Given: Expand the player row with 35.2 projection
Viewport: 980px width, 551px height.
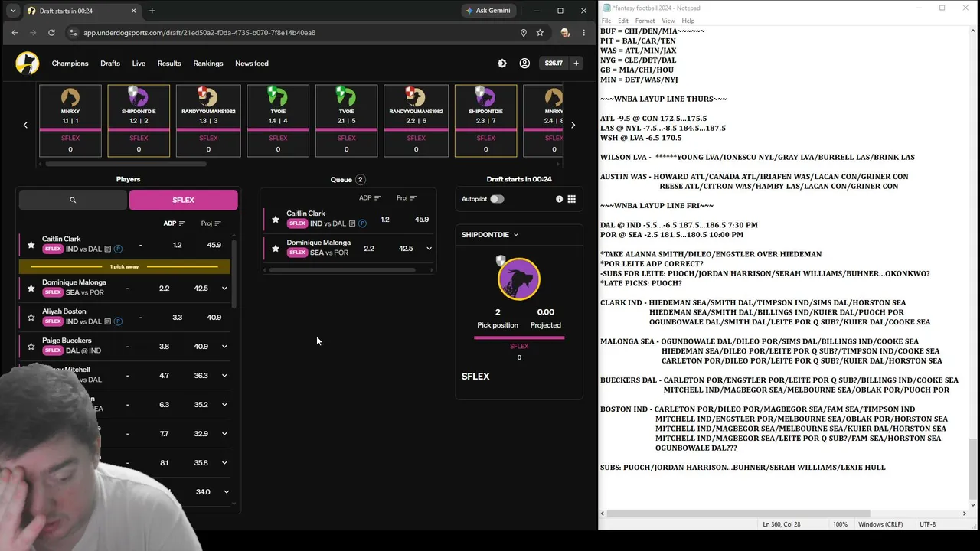Looking at the screenshot, I should 224,405.
